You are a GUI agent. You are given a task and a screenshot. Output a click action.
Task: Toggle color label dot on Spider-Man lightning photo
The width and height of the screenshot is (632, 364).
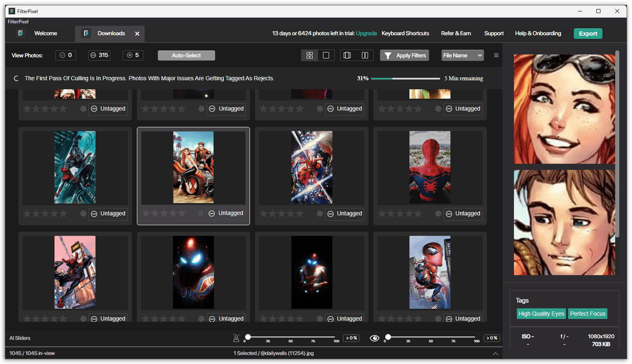click(320, 214)
